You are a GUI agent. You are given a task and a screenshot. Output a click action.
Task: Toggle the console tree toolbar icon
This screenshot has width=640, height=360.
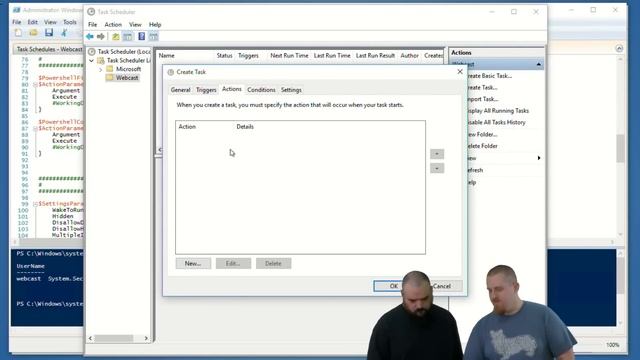128,37
